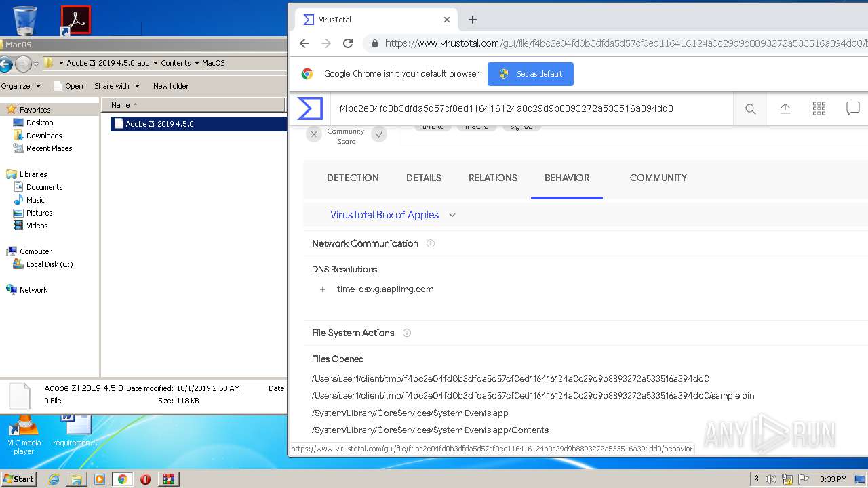Select Local Disk (C:)
Image resolution: width=868 pixels, height=488 pixels.
point(50,264)
